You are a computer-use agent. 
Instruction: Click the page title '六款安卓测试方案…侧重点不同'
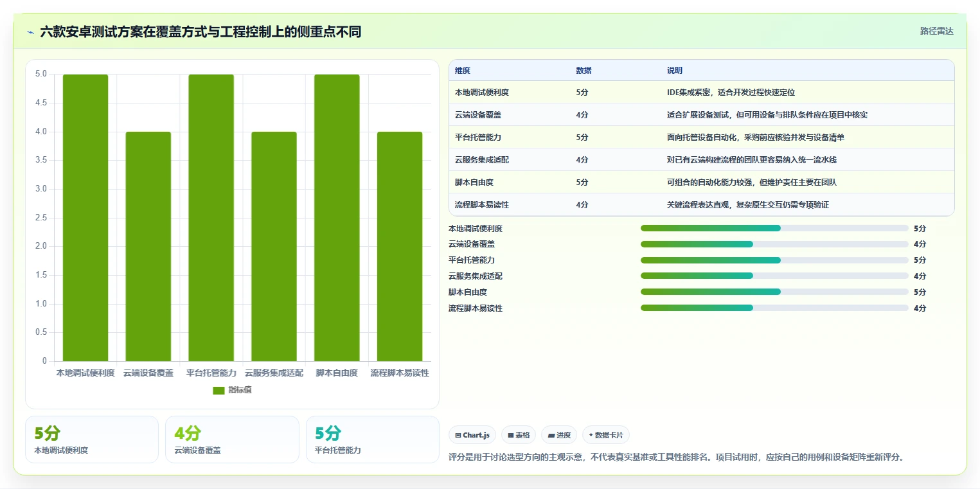pyautogui.click(x=200, y=31)
